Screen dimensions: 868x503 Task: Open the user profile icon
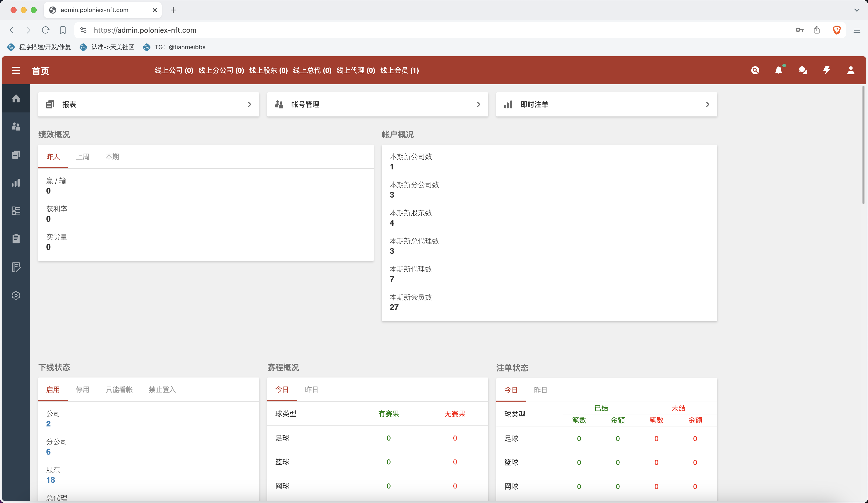(850, 70)
